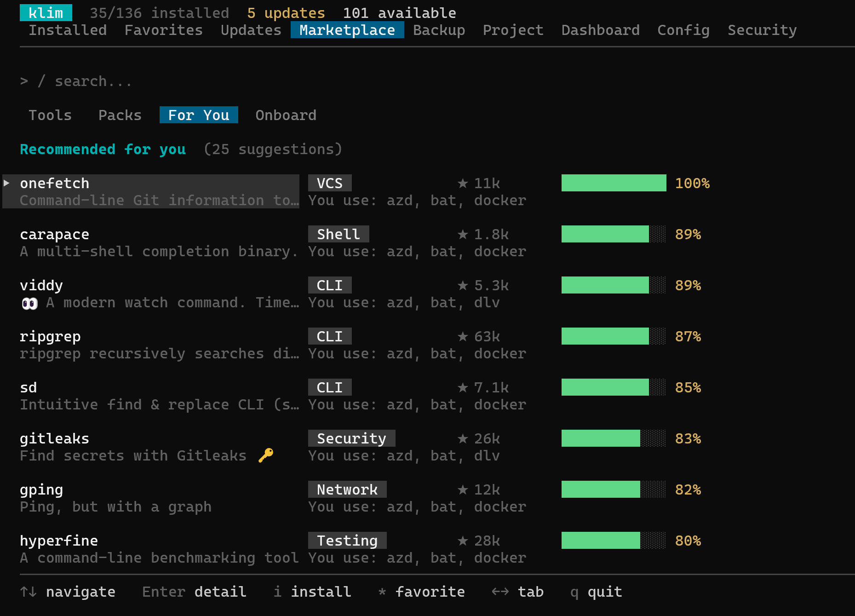This screenshot has width=855, height=616.
Task: Click the asterisk favorite key in footer
Action: (382, 592)
